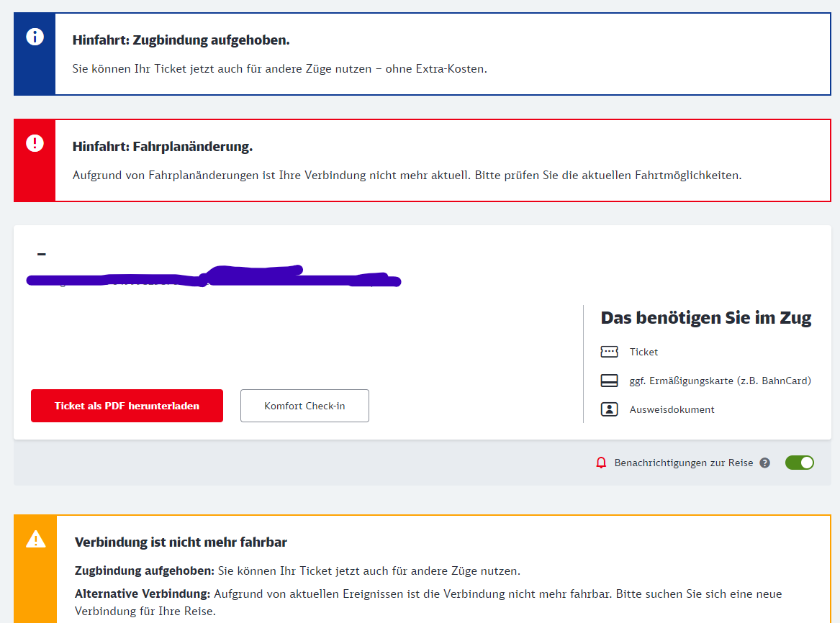Viewport: 840px width, 623px height.
Task: Download ticket via Ticket als PDF herunterladen
Action: coord(127,405)
